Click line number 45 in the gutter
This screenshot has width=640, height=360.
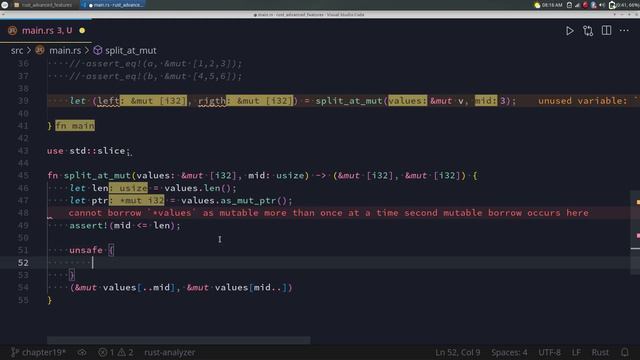point(23,176)
